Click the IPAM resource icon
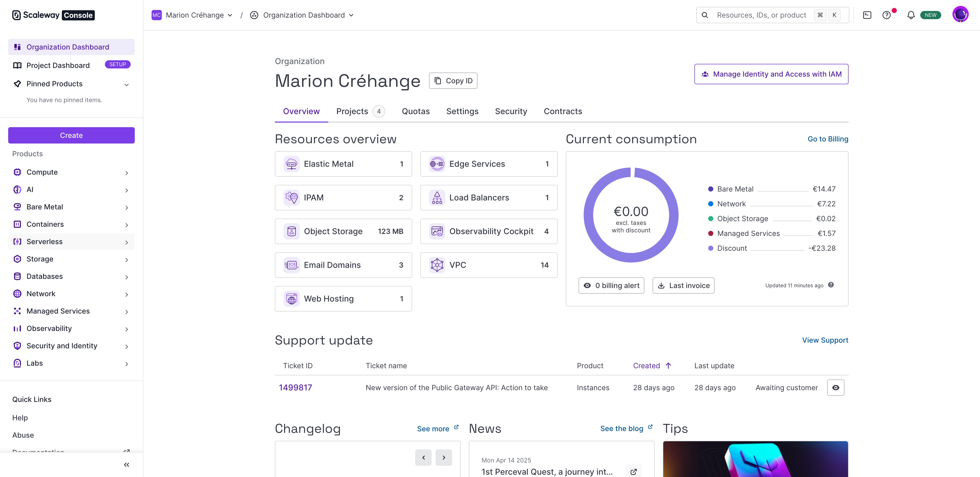This screenshot has width=980, height=477. point(291,198)
